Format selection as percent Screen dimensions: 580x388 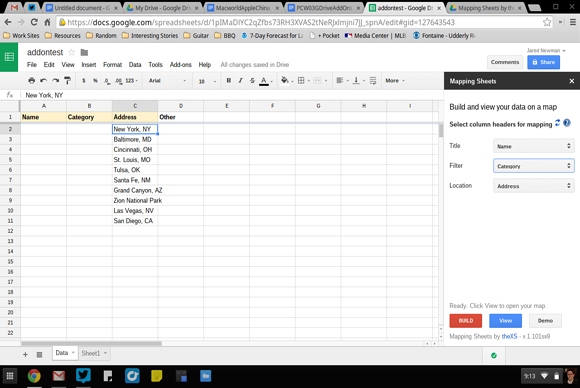(x=95, y=81)
